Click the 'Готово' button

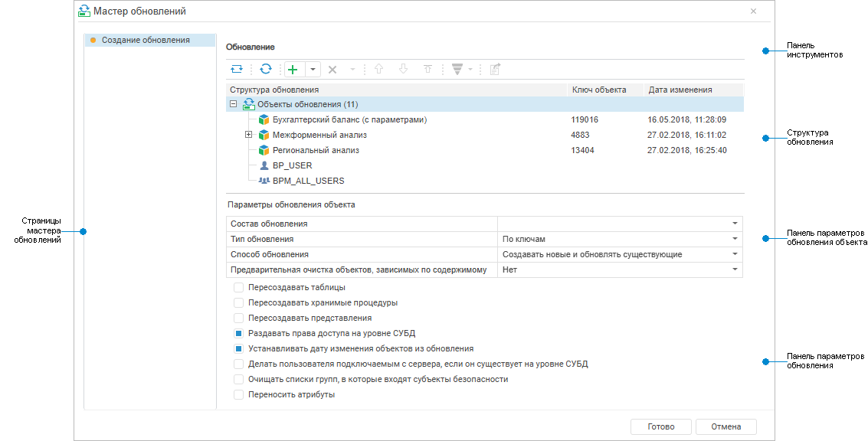(660, 426)
